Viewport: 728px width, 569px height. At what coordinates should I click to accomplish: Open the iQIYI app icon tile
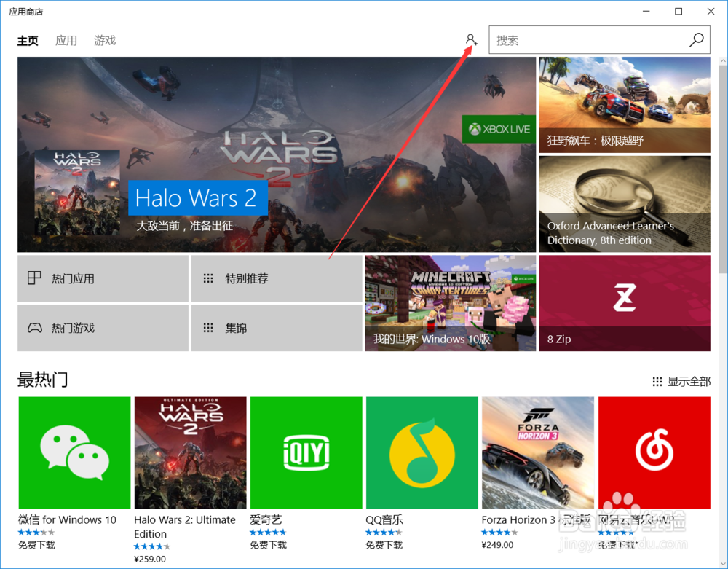306,452
